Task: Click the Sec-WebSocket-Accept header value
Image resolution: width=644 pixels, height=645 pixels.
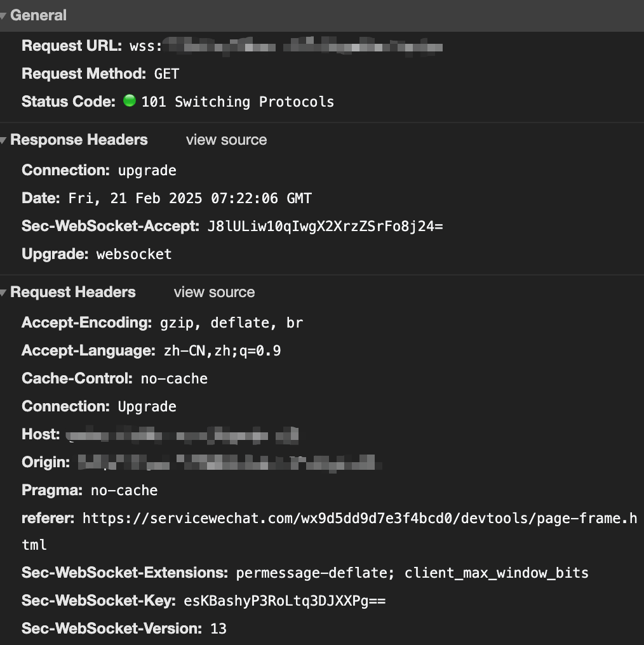Action: tap(325, 227)
